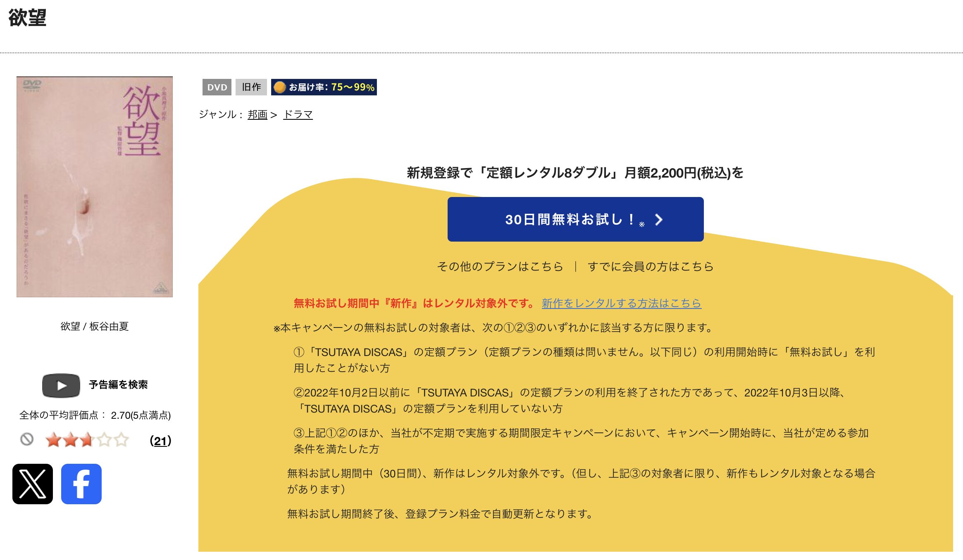Click 予告編を検索 text link
Screen dimensions: 963x560
tap(118, 384)
